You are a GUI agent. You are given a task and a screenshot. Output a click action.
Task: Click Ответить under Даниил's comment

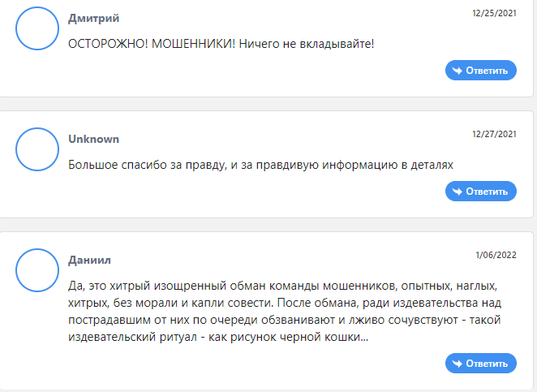click(x=481, y=364)
